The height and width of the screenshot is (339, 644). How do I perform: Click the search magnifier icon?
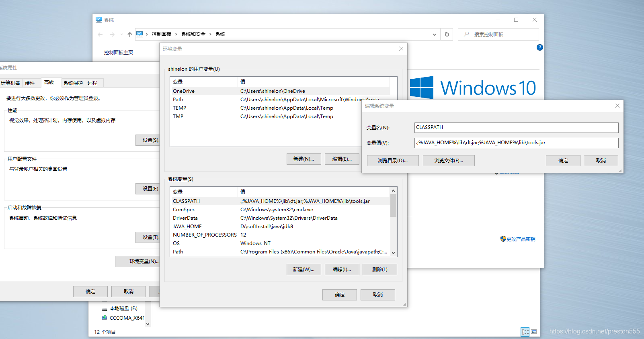click(466, 34)
